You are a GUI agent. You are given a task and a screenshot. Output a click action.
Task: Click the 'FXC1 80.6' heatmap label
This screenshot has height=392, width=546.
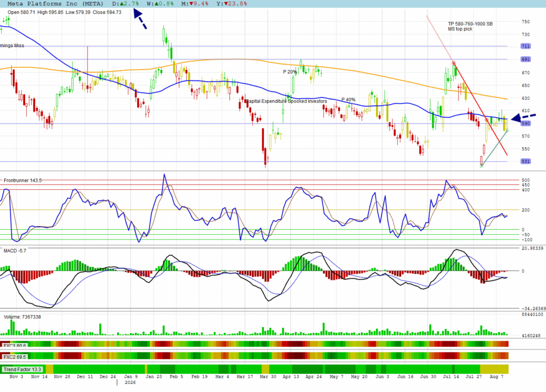pos(14,346)
